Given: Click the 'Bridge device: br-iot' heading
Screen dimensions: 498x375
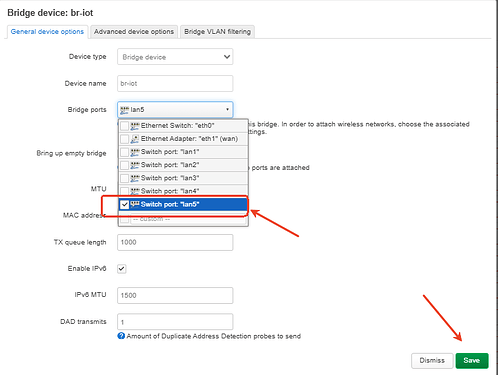Looking at the screenshot, I should [50, 13].
